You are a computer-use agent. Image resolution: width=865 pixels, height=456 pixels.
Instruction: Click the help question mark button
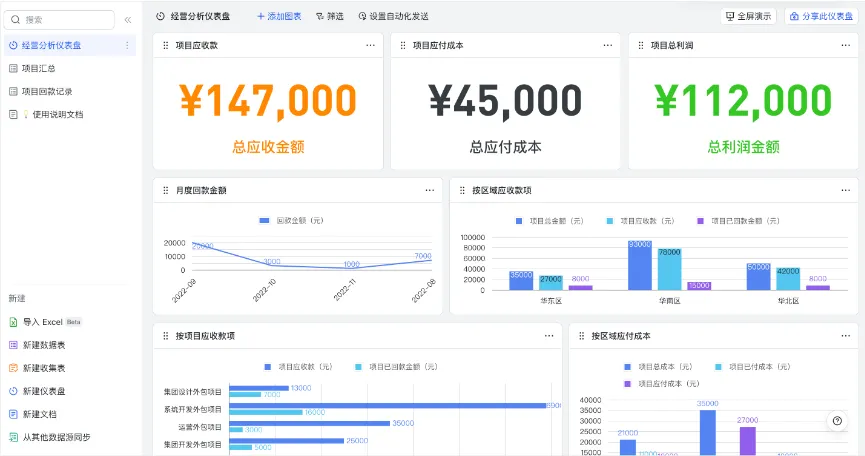[837, 421]
